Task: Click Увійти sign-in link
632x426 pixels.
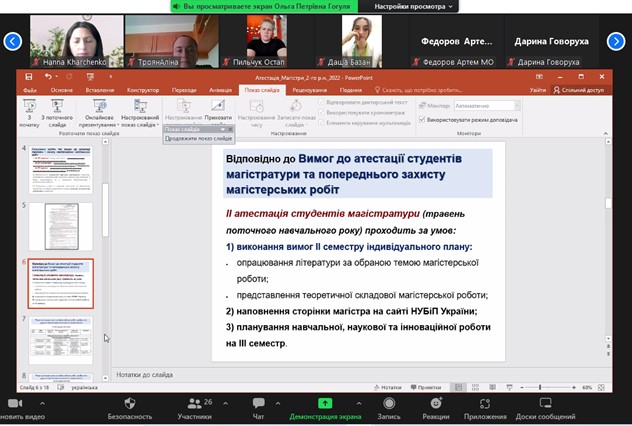Action: coord(537,90)
